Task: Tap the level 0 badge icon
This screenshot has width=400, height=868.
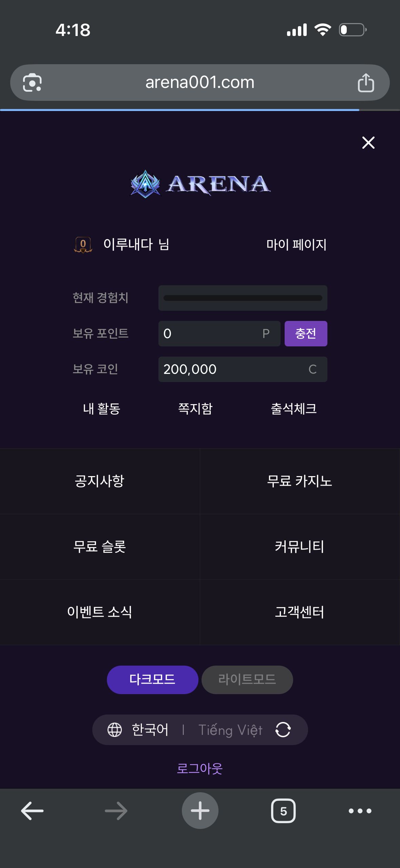Action: coord(83,245)
